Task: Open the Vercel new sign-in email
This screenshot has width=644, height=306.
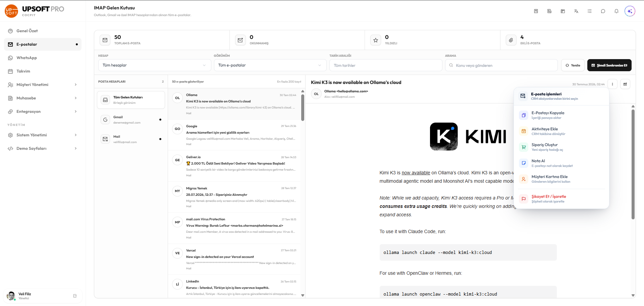Action: 235,259
